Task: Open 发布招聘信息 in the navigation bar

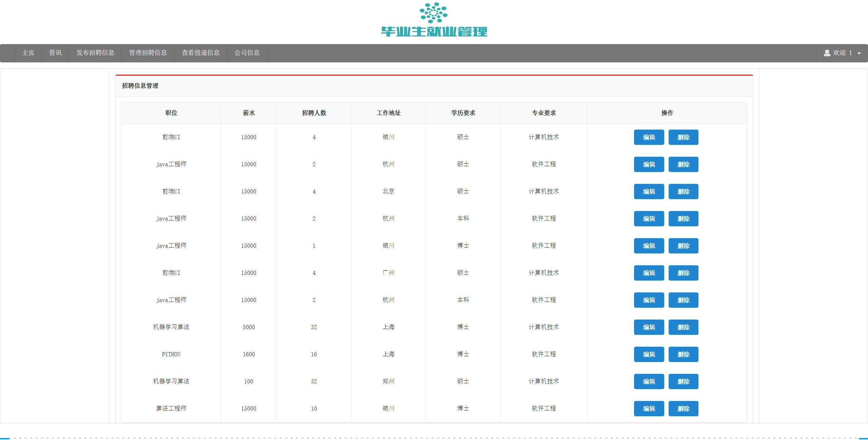Action: pyautogui.click(x=95, y=53)
